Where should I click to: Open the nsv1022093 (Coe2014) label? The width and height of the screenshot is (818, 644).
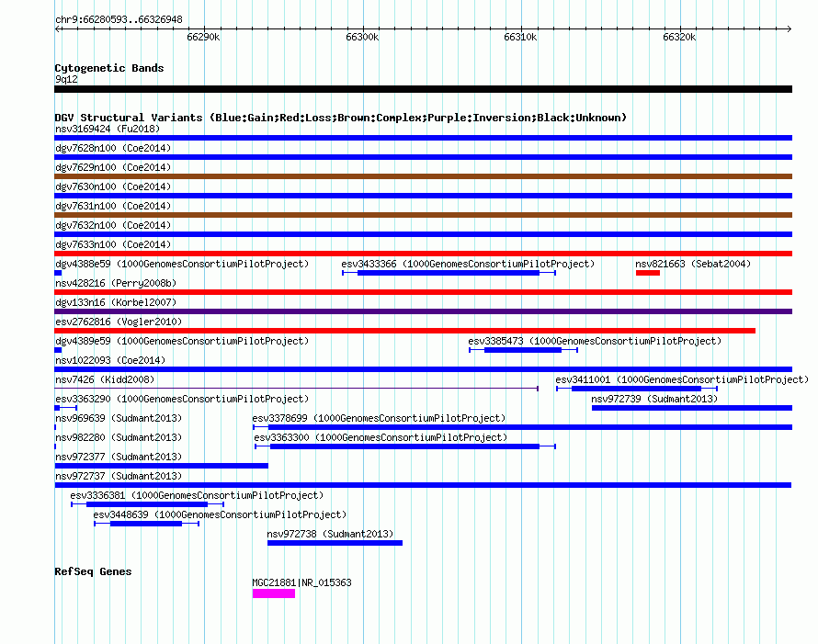[x=110, y=360]
